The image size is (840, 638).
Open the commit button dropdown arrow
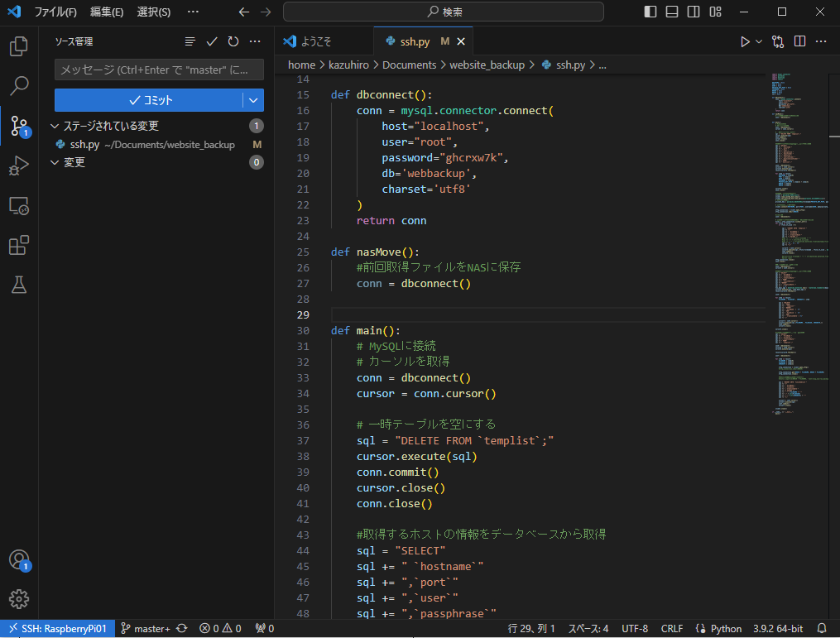point(253,100)
